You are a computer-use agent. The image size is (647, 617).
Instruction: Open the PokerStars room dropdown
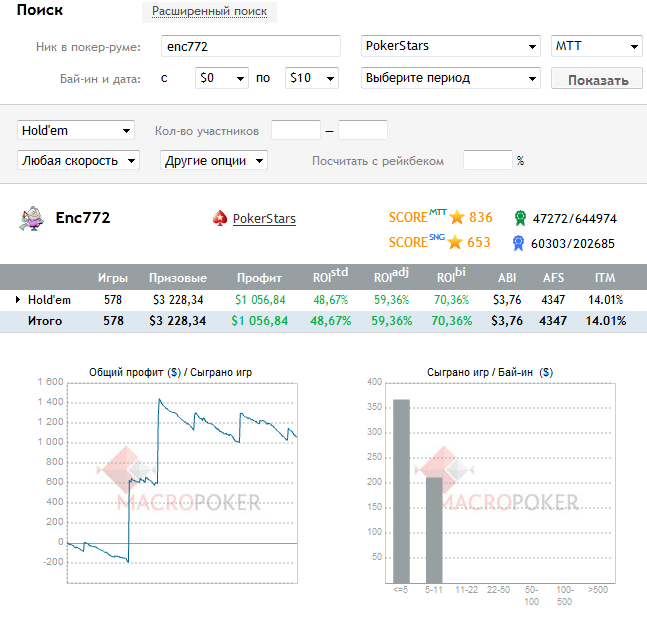451,46
